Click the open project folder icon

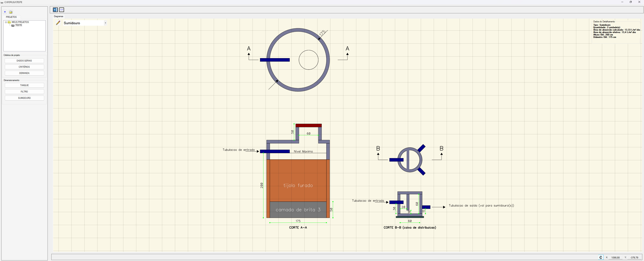point(10,12)
